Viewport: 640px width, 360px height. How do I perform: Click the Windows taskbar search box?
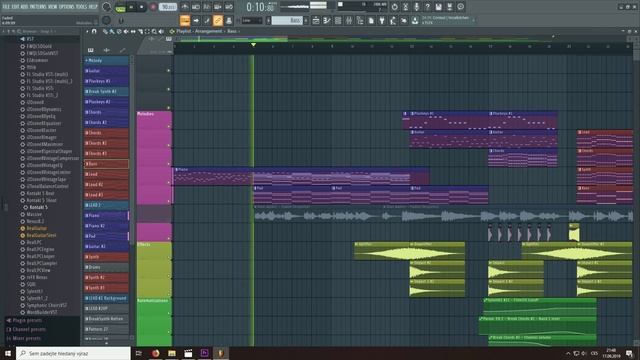tap(73, 353)
